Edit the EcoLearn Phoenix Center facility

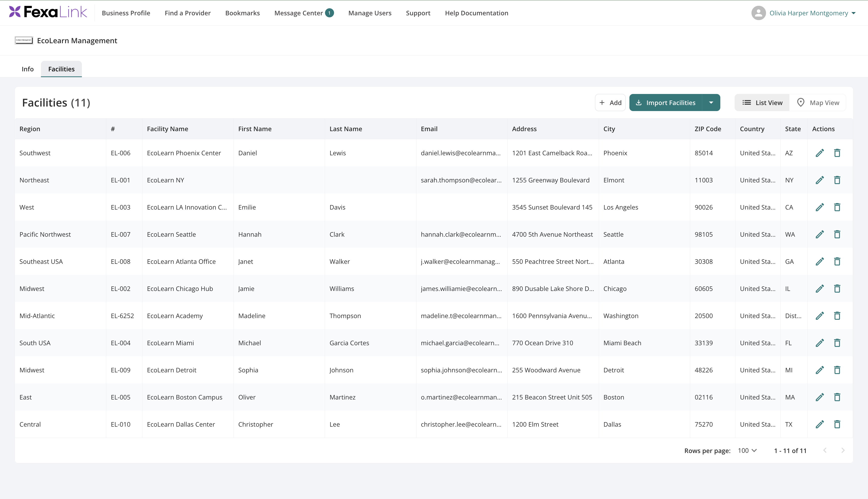click(819, 153)
